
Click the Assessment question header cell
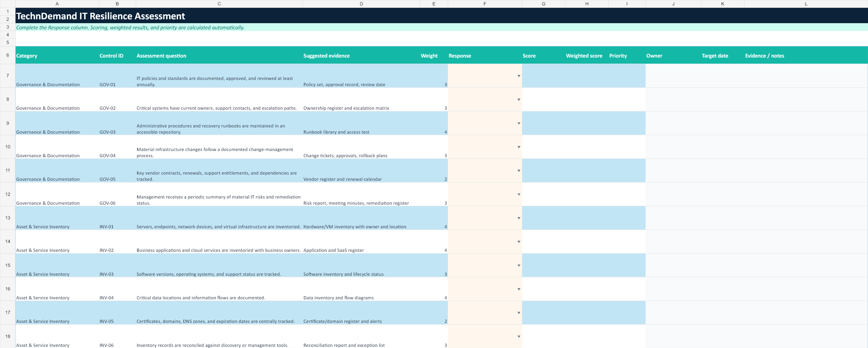point(219,56)
